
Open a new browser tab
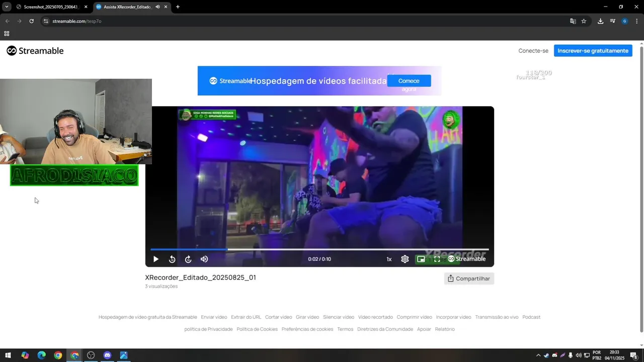coord(178,7)
